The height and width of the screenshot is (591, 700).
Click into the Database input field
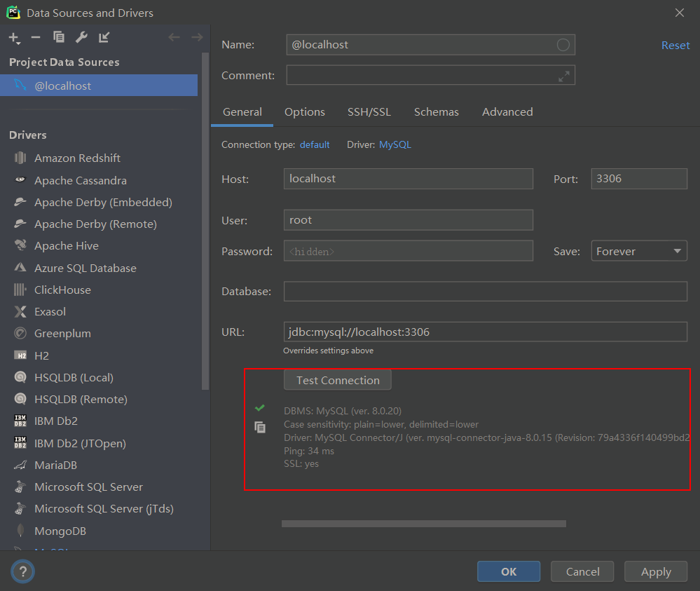click(x=485, y=292)
